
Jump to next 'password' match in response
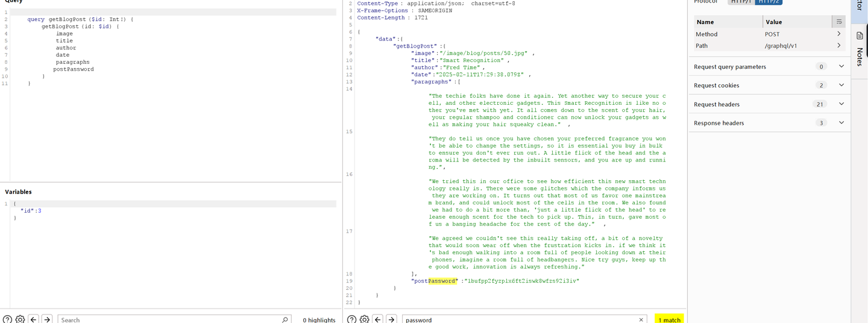coord(391,319)
